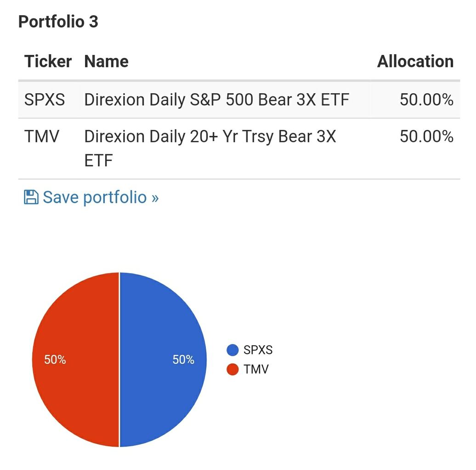The height and width of the screenshot is (470, 476).
Task: Click the Portfolio 3 heading
Action: pos(58,22)
